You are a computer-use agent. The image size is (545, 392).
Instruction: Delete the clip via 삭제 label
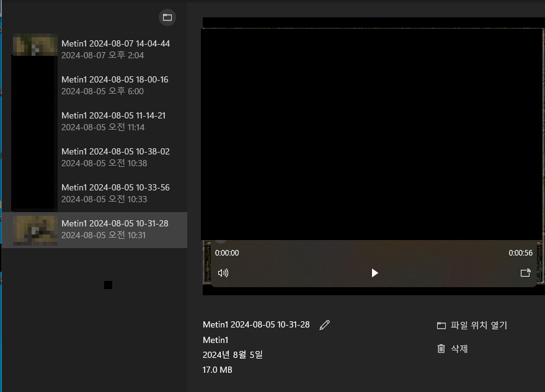click(x=459, y=349)
